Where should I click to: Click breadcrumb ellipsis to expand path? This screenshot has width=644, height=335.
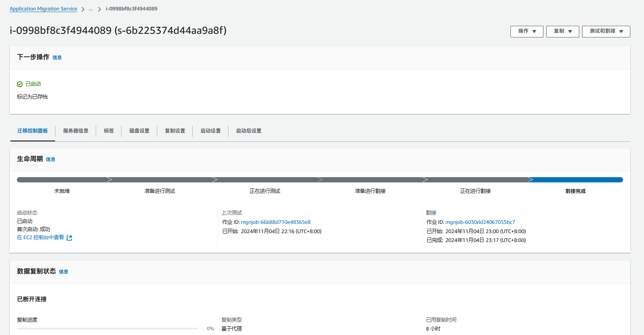coord(91,9)
